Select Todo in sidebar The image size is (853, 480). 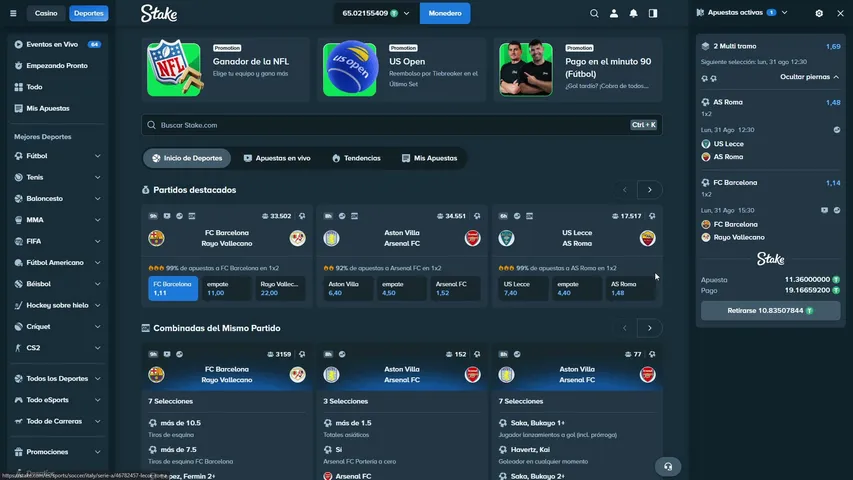pos(57,87)
